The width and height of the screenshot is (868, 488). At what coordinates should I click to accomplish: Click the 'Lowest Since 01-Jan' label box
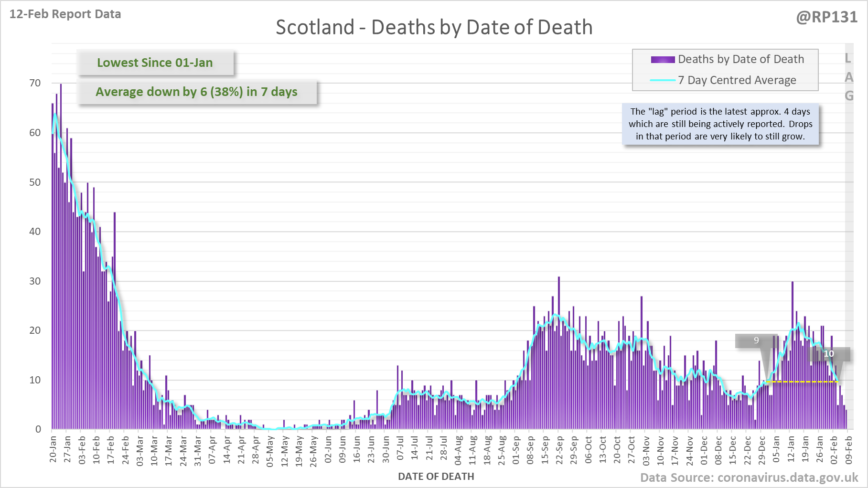click(x=155, y=63)
